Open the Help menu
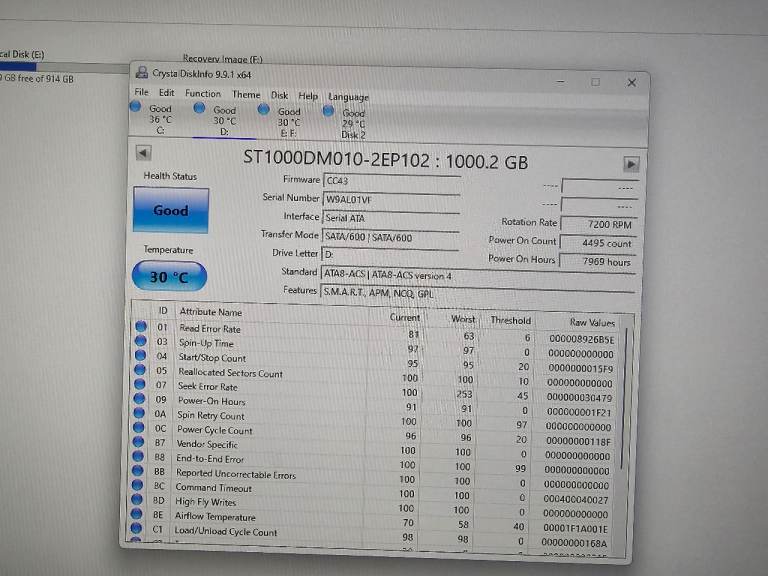768x576 pixels. (308, 96)
